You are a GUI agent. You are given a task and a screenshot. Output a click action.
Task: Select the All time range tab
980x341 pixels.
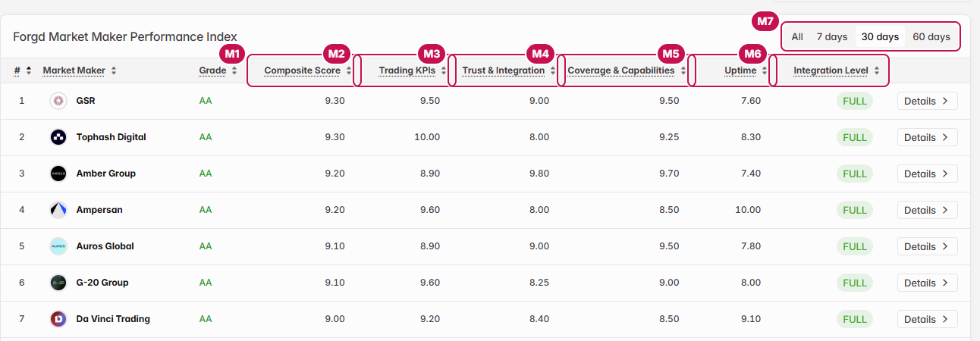[x=797, y=36]
